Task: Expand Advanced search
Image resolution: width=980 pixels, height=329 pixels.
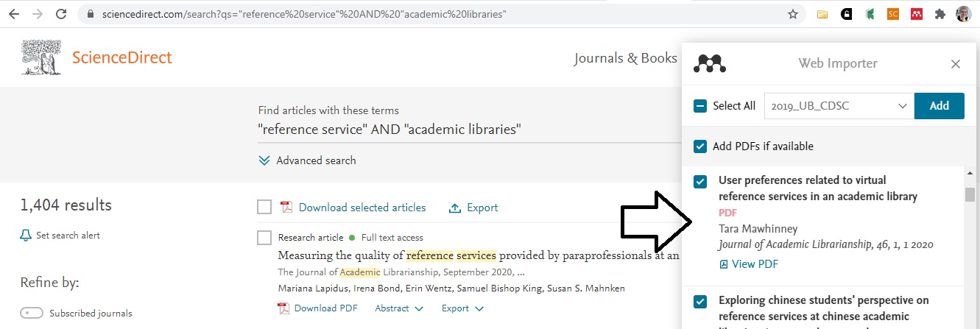Action: pyautogui.click(x=307, y=160)
